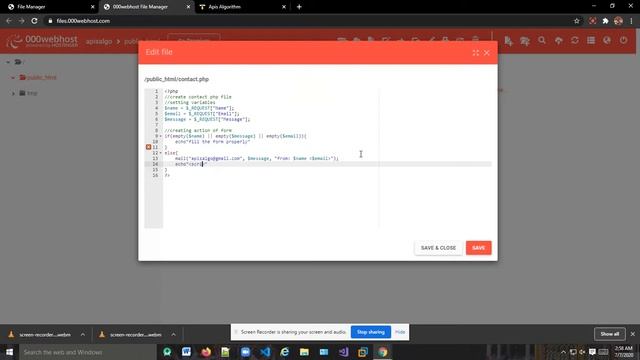The height and width of the screenshot is (360, 640).
Task: Open Zoom from the taskbar
Action: pos(245,352)
